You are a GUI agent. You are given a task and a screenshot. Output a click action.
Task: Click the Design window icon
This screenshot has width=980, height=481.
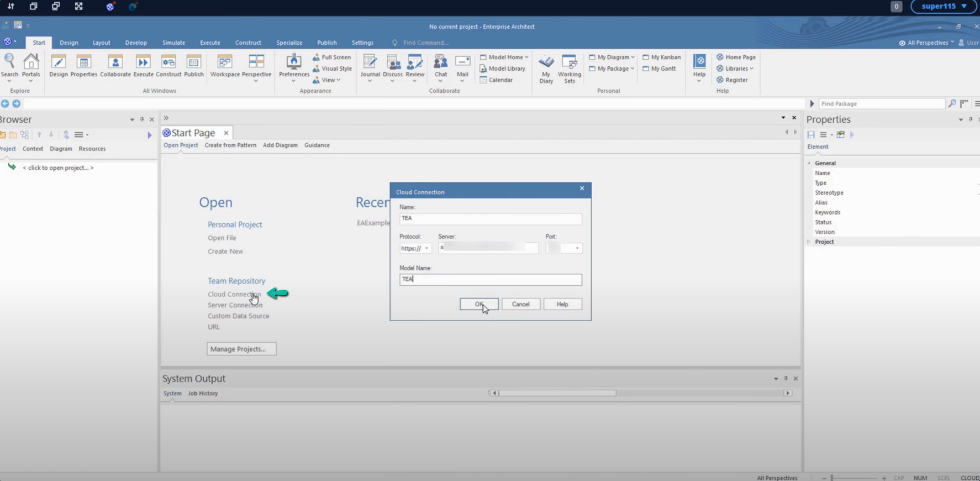[x=59, y=66]
